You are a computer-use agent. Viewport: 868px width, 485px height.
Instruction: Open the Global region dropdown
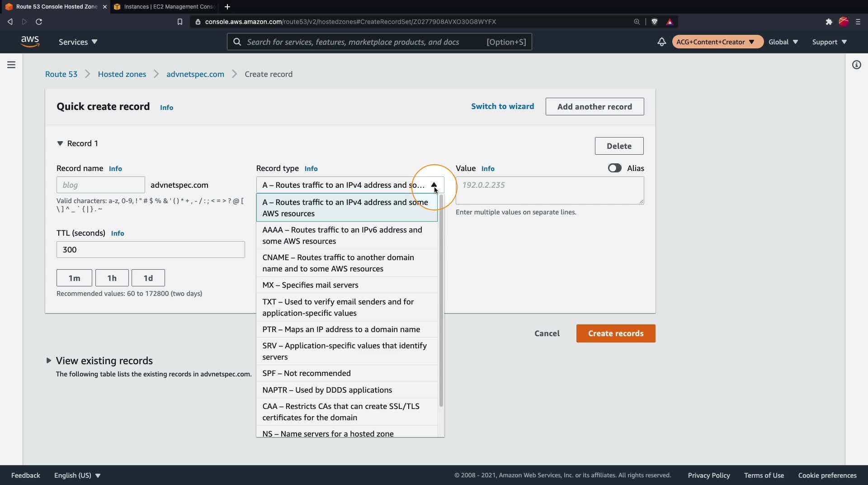(783, 42)
